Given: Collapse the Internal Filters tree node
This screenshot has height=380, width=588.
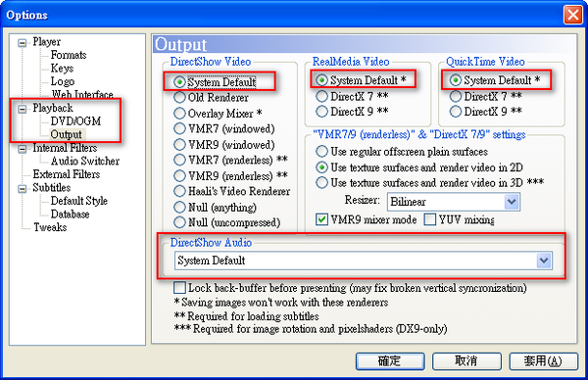Looking at the screenshot, I should coord(23,149).
